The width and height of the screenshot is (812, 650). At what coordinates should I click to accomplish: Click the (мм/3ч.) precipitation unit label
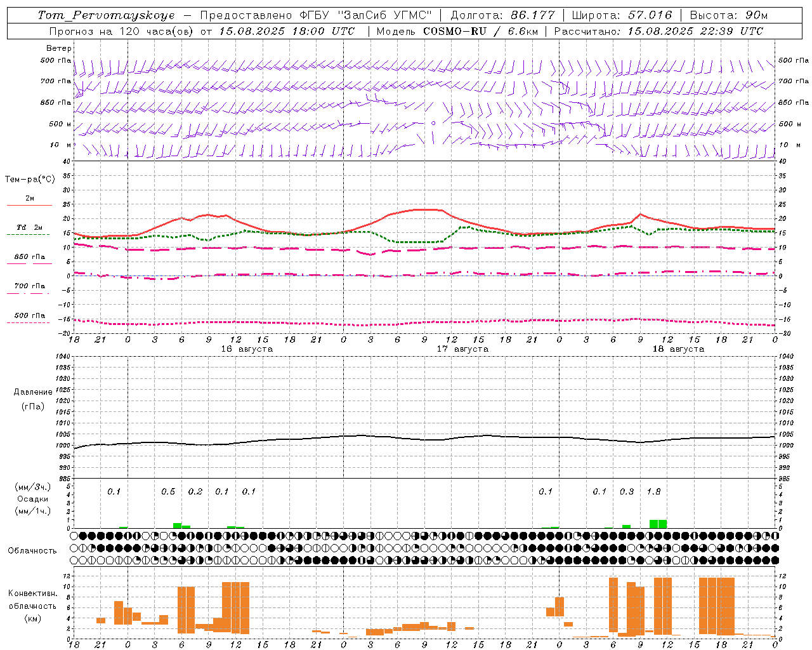coord(33,487)
